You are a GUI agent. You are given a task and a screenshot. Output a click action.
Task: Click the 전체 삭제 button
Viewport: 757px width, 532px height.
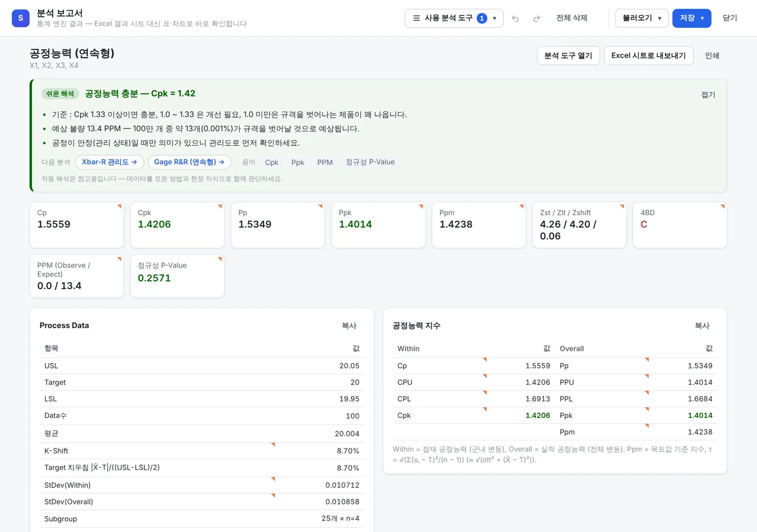[572, 18]
